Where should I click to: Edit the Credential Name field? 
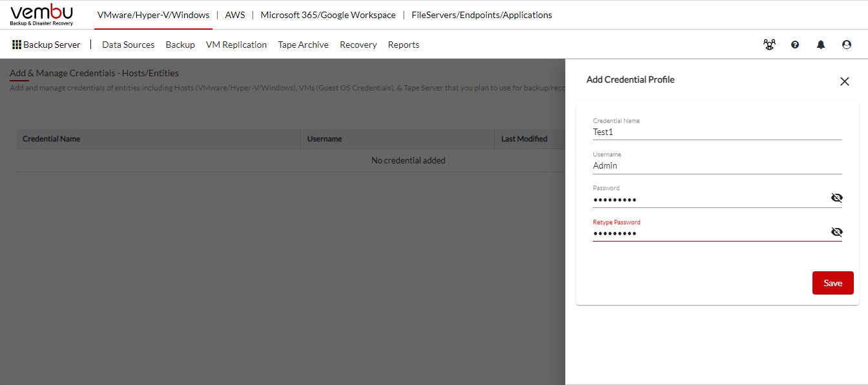click(x=718, y=132)
